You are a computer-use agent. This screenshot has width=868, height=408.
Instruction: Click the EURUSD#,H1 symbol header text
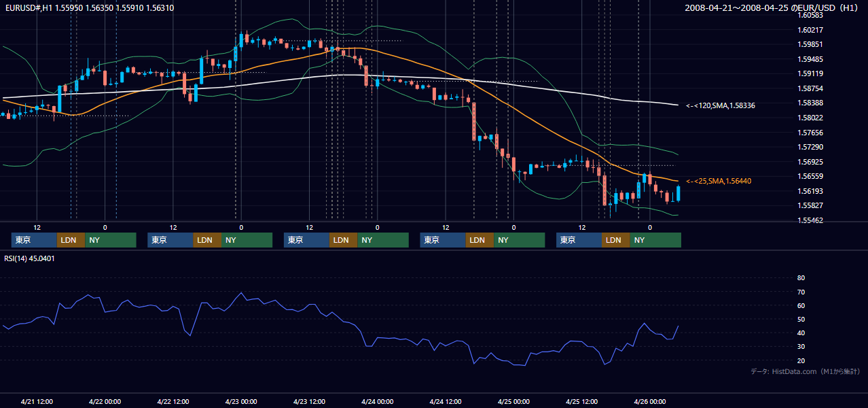point(90,8)
